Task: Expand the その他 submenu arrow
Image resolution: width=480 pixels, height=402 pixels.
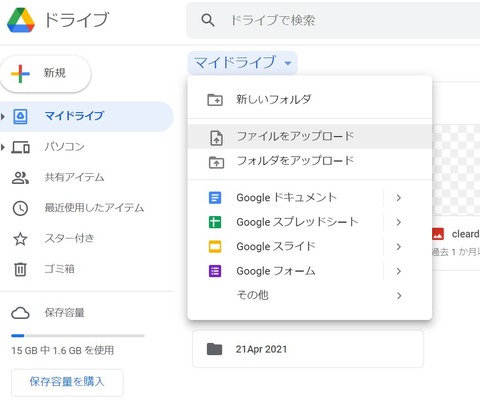Action: tap(399, 295)
